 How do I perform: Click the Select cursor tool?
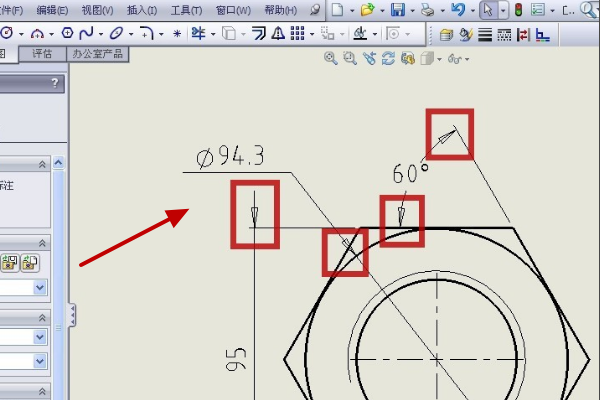pos(488,10)
